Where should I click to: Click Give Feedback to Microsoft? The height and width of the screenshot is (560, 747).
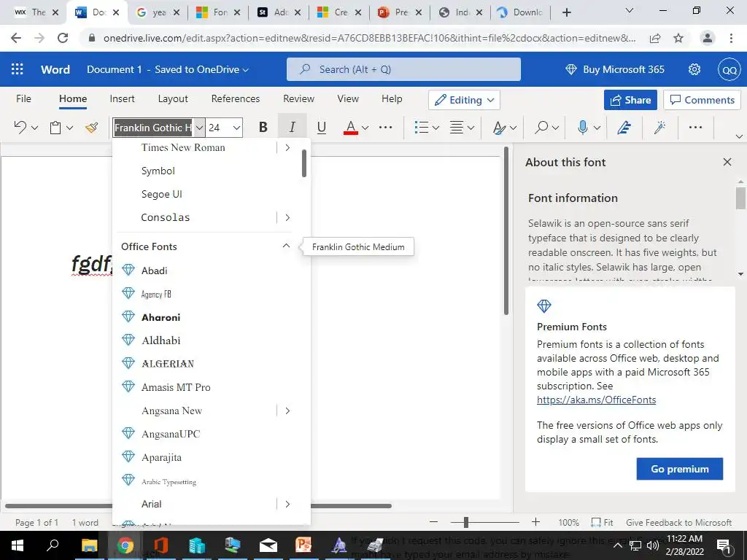[x=678, y=522]
